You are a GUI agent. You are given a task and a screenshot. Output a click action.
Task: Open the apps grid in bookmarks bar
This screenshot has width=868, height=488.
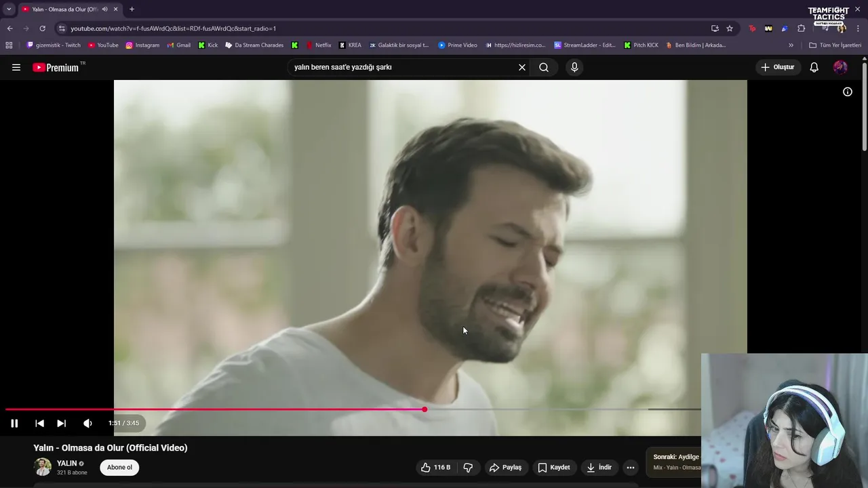tap(9, 45)
